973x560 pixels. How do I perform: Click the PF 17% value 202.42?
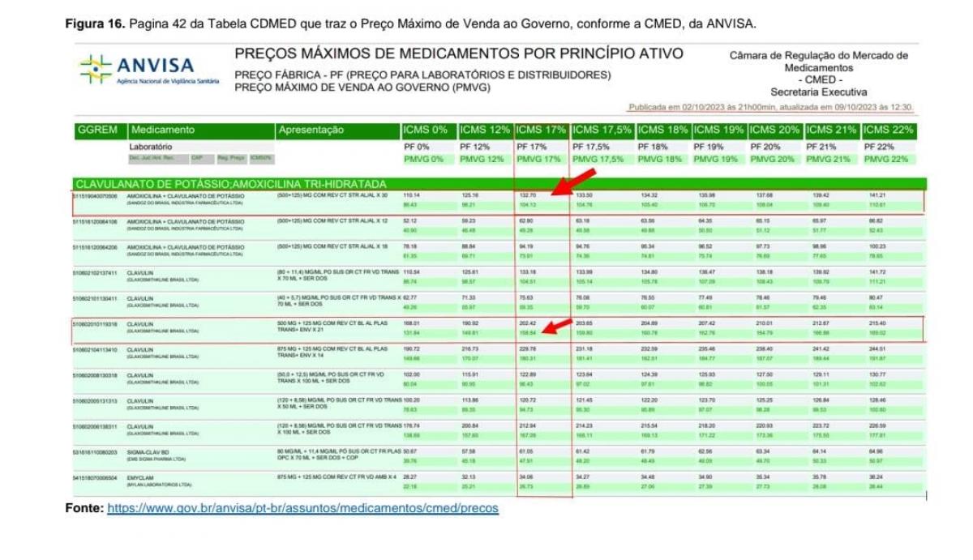527,323
